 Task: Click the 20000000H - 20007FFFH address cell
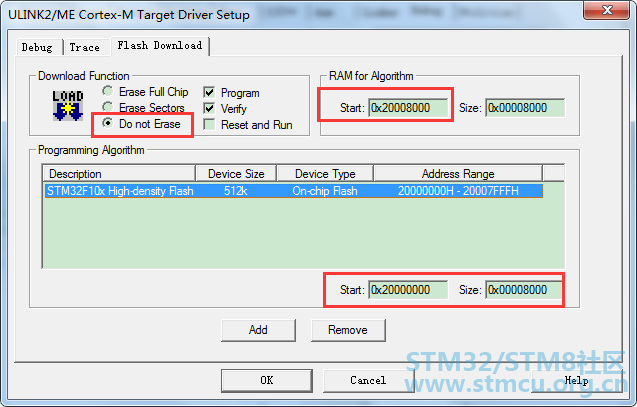click(458, 191)
